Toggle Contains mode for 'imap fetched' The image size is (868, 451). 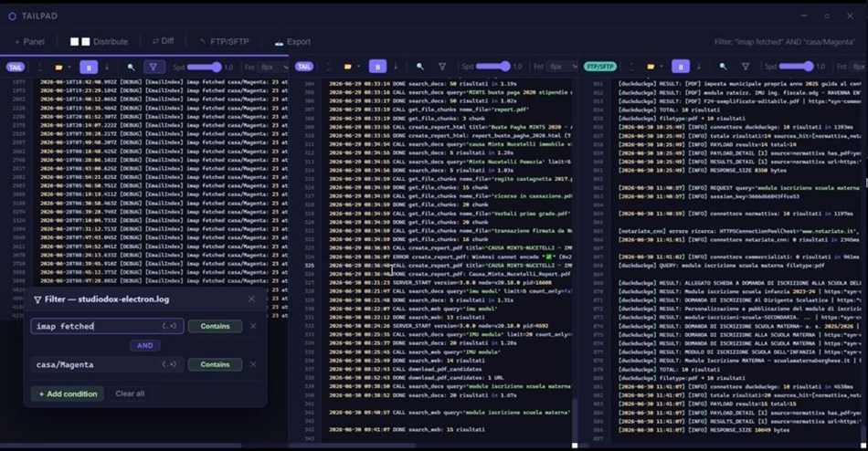215,326
